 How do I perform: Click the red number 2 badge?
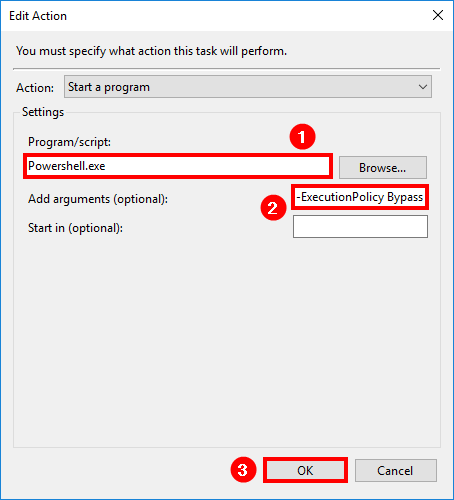tap(273, 208)
